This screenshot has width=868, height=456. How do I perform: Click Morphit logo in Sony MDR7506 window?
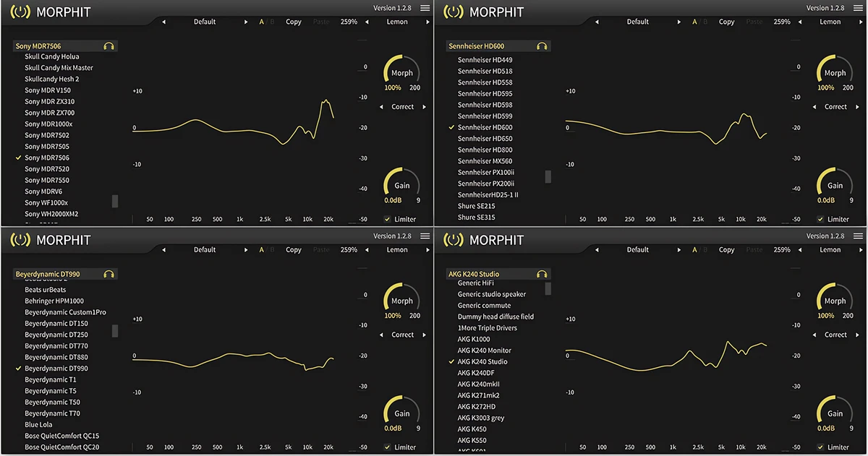(21, 12)
